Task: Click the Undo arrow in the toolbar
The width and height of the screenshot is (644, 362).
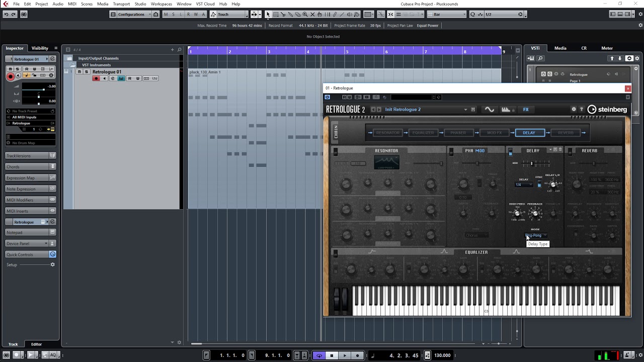Action: tap(6, 14)
